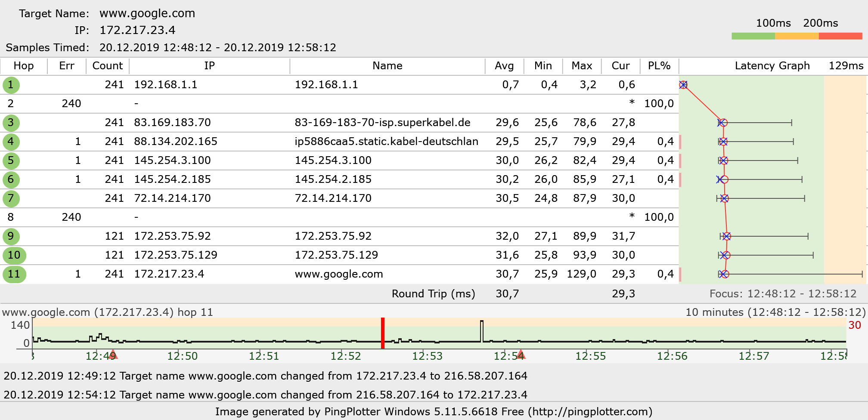868x420 pixels.
Task: Click the red triangle marker near 12:54
Action: click(x=521, y=355)
